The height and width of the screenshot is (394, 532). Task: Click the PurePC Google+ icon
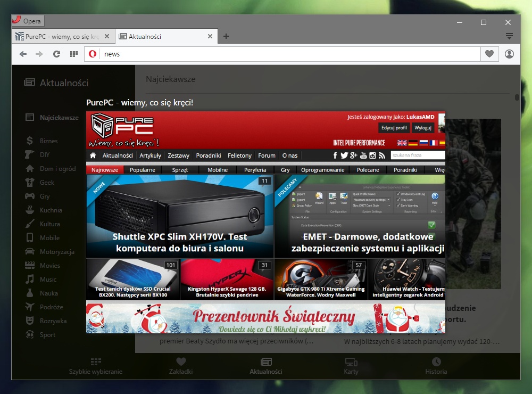tap(354, 155)
